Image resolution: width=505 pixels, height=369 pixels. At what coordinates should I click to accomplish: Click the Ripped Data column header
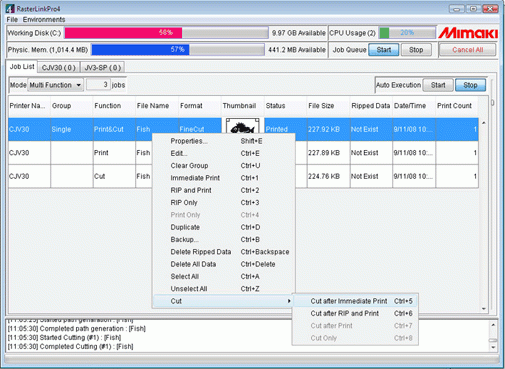point(371,106)
